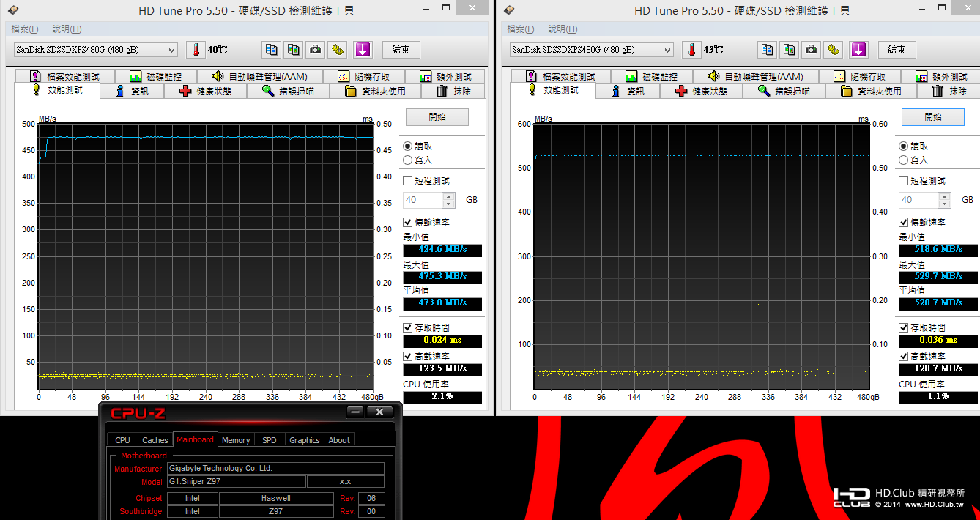Click thermometer icon beside 43°C in right window
Image resolution: width=980 pixels, height=520 pixels.
pos(691,50)
